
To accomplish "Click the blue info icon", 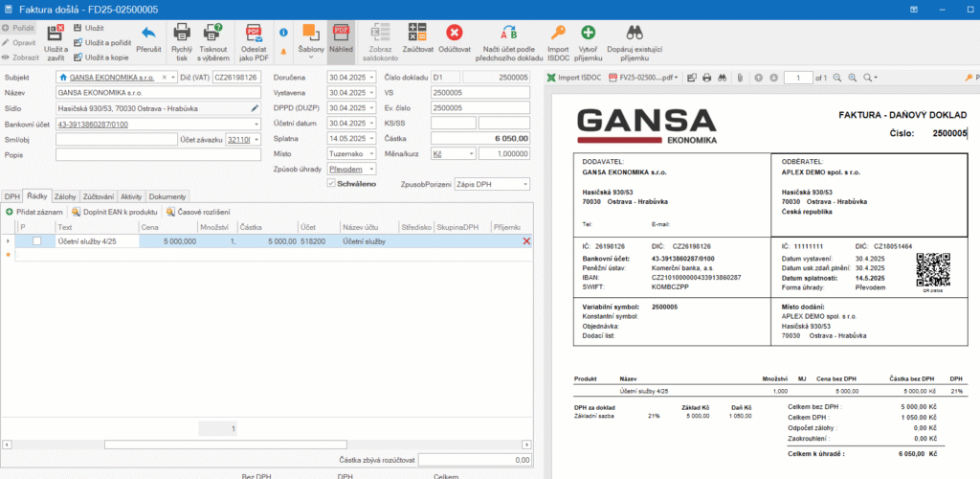I will pos(283,32).
